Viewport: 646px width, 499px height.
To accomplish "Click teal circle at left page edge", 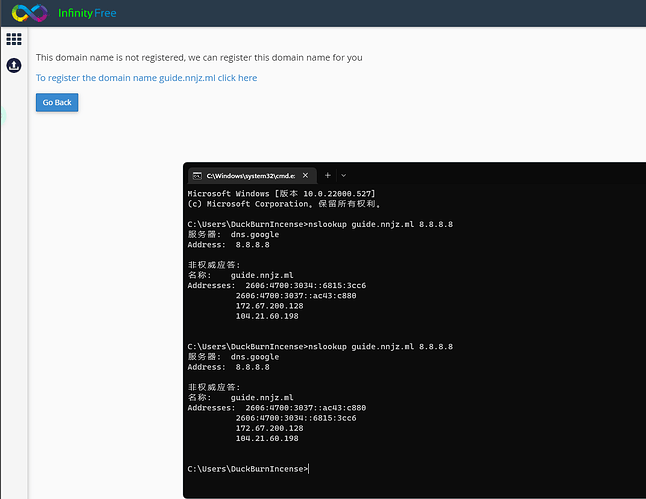I will [x=2, y=115].
